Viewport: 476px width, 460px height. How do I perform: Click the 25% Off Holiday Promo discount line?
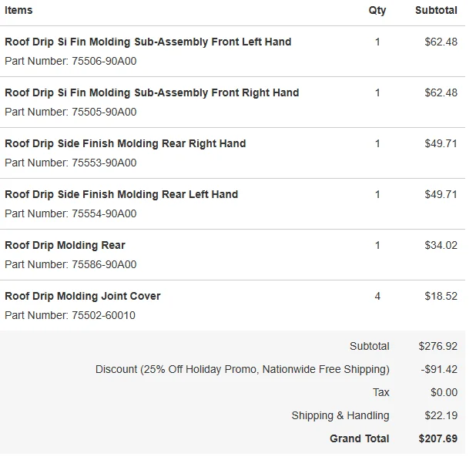point(243,370)
